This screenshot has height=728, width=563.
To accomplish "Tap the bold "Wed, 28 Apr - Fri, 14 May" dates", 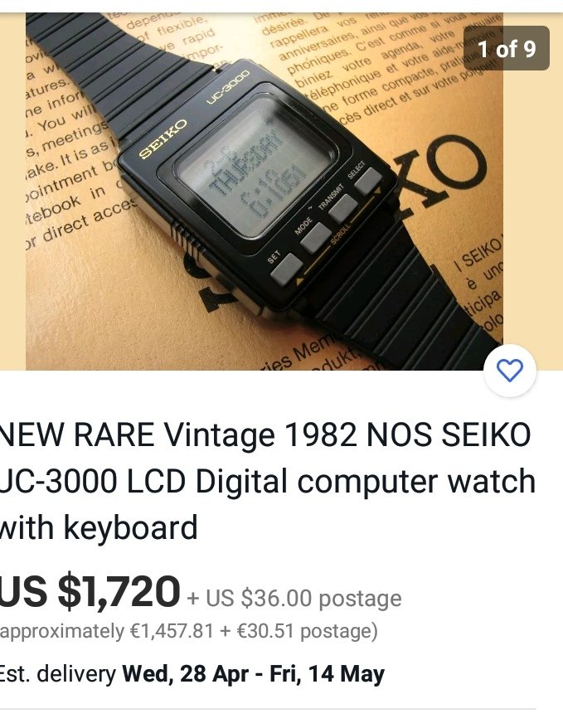I will coord(254,673).
